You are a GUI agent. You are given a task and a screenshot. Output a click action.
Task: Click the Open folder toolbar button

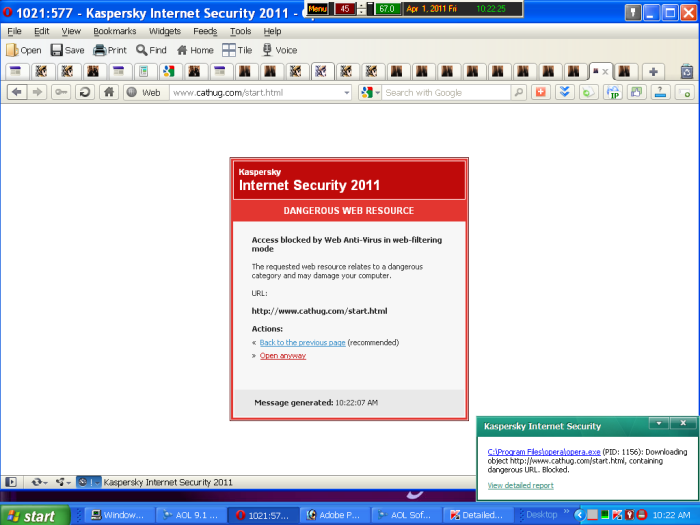(x=24, y=50)
